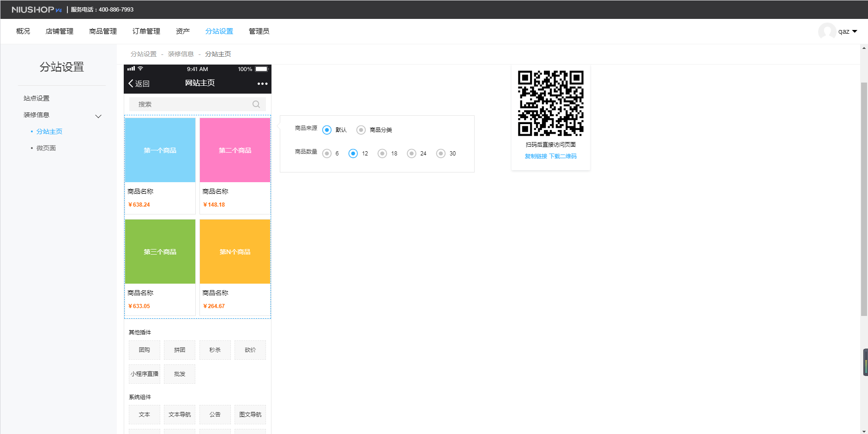Click the ¥638.24 price text
The image size is (868, 434).
pos(139,205)
